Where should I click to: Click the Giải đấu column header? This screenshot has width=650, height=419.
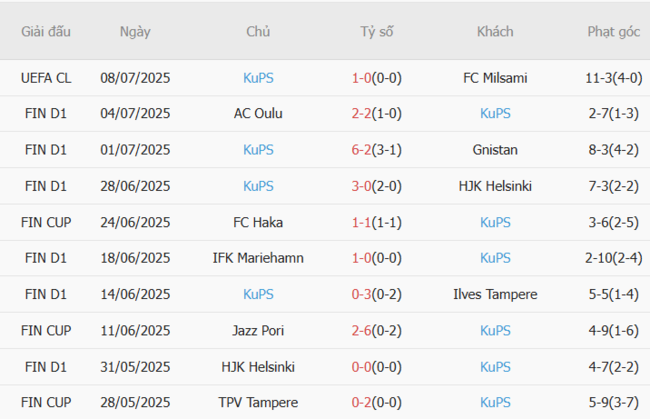coord(46,32)
